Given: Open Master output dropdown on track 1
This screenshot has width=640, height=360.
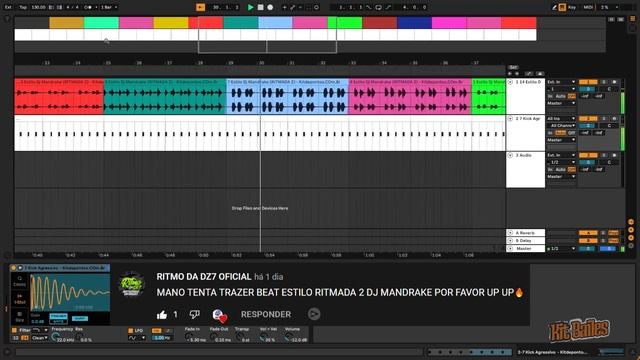Looking at the screenshot, I should (x=561, y=103).
